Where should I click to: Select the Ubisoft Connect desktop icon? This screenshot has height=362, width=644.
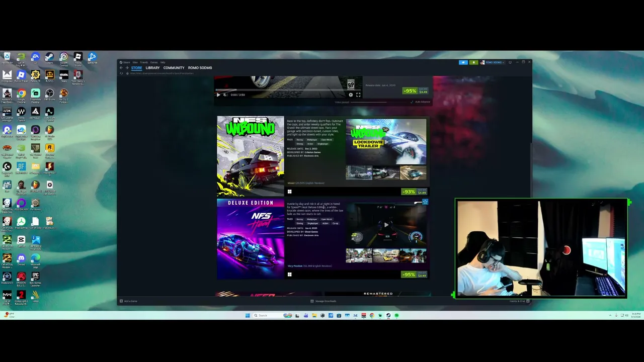[63, 59]
